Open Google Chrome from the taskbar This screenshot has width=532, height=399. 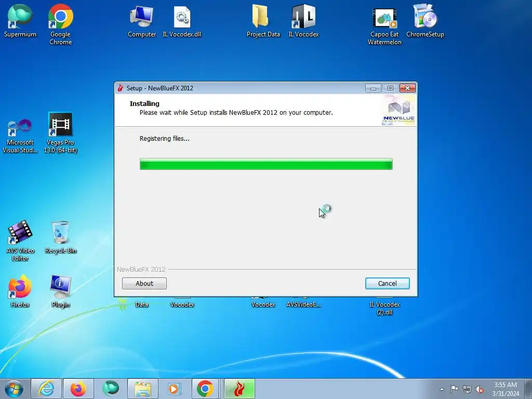coord(205,389)
